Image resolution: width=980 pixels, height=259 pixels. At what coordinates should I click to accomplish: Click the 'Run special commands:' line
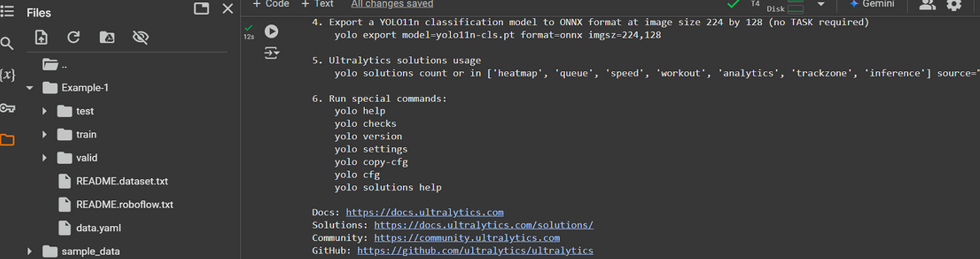pos(380,98)
